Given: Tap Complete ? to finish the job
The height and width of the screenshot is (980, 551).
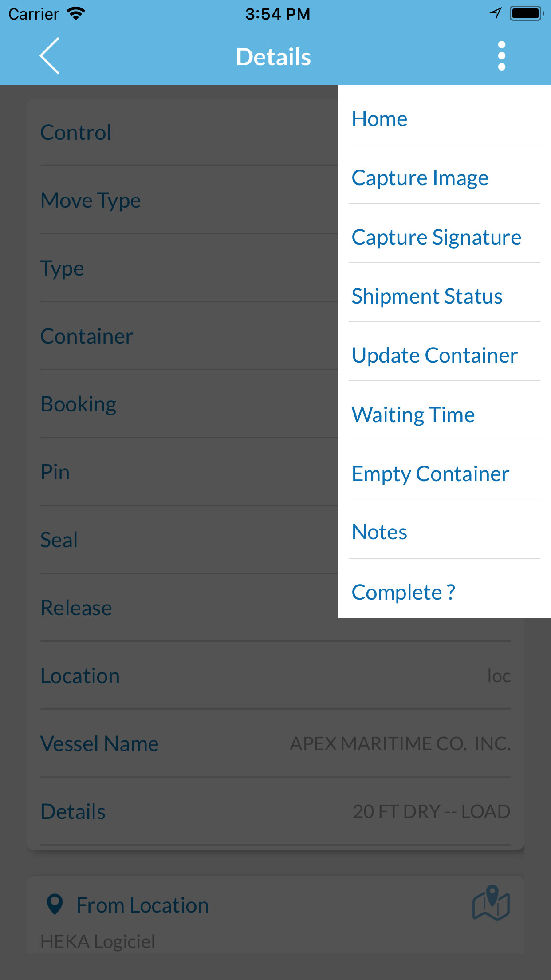Looking at the screenshot, I should point(403,591).
